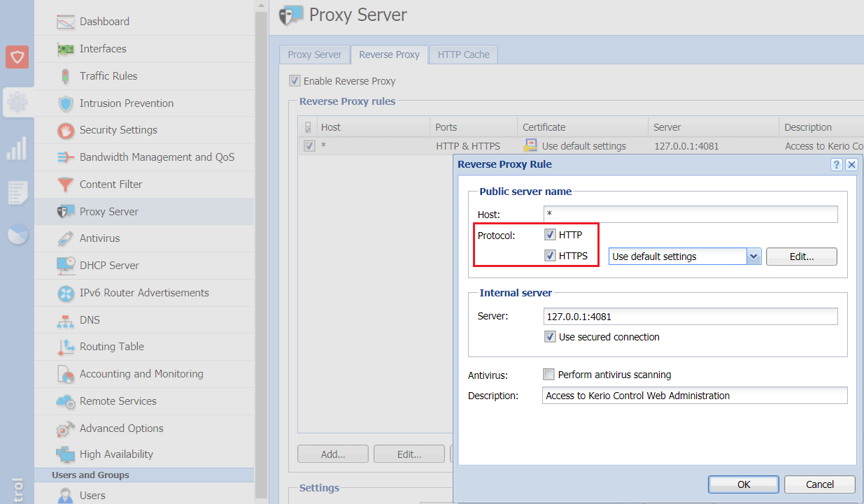Screen dimensions: 864x504
Task: Open the Configuration gear section in left rail
Action: point(17,103)
